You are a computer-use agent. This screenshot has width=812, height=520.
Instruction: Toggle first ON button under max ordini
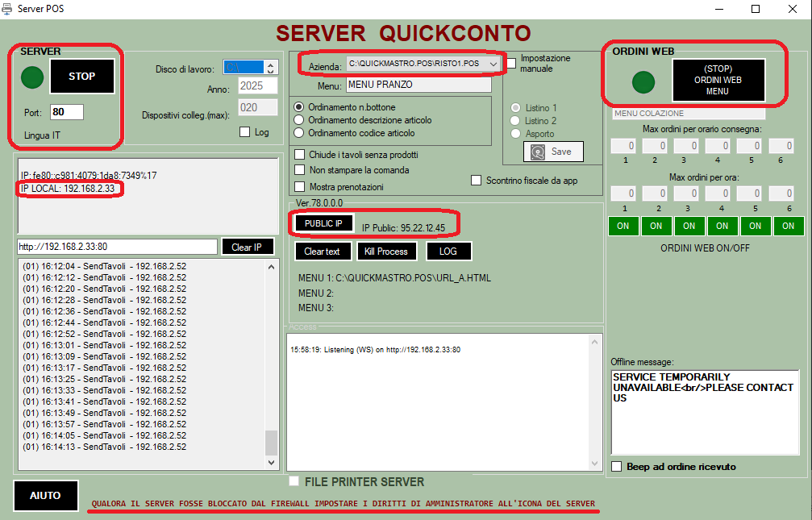tap(623, 226)
